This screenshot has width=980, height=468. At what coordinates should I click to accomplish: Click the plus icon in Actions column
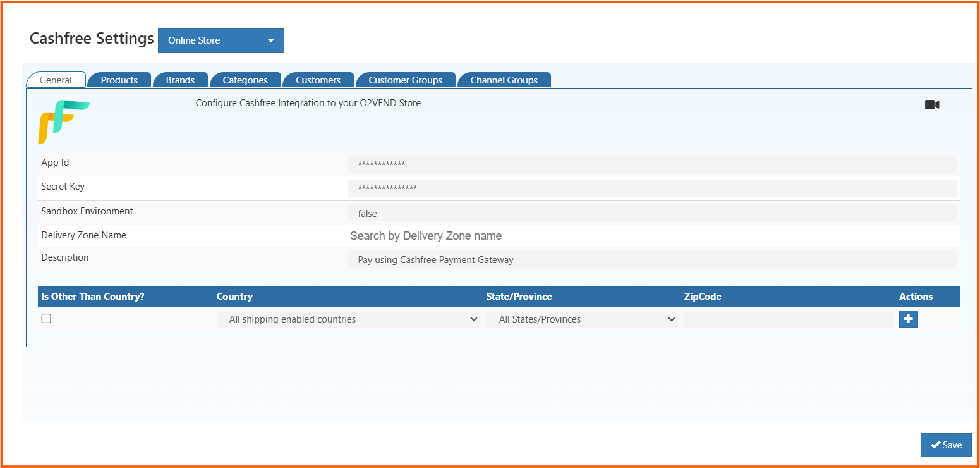tap(908, 319)
